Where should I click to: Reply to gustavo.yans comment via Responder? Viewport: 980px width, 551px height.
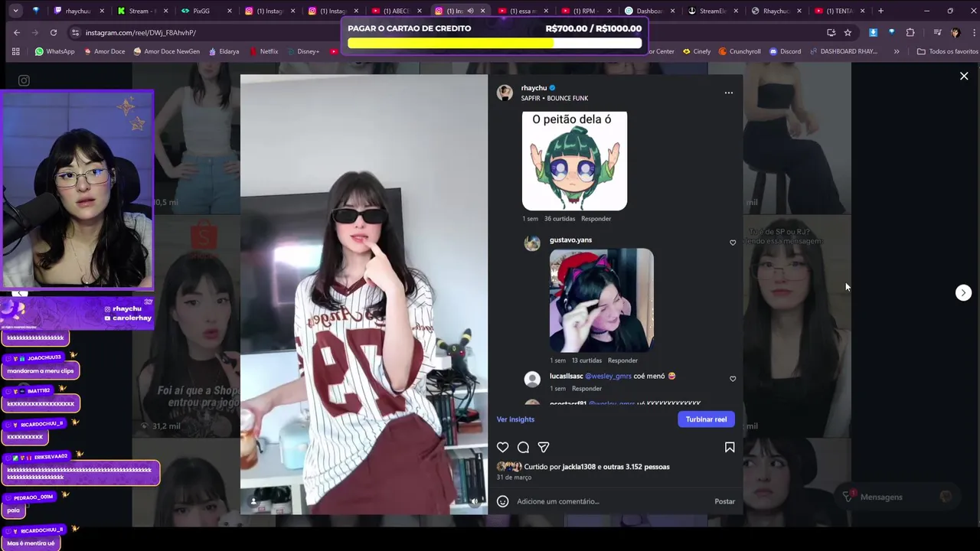622,360
